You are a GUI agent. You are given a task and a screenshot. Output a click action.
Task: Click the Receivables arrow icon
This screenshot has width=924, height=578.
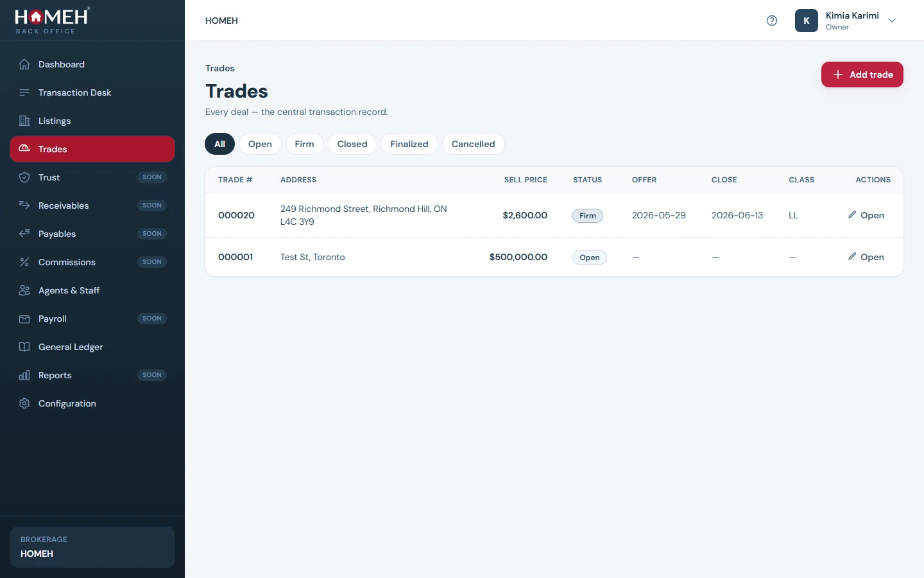click(24, 206)
